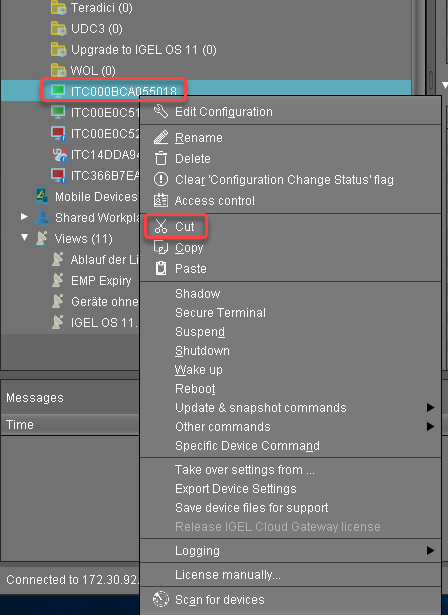
Task: Click the exclamation icon for Clear Configuration flag
Action: [x=161, y=179]
